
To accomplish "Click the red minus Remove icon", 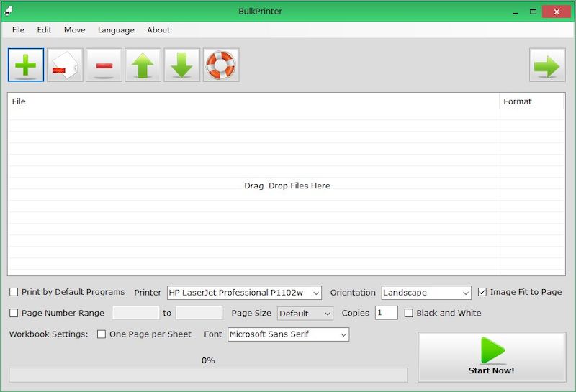I will click(104, 65).
